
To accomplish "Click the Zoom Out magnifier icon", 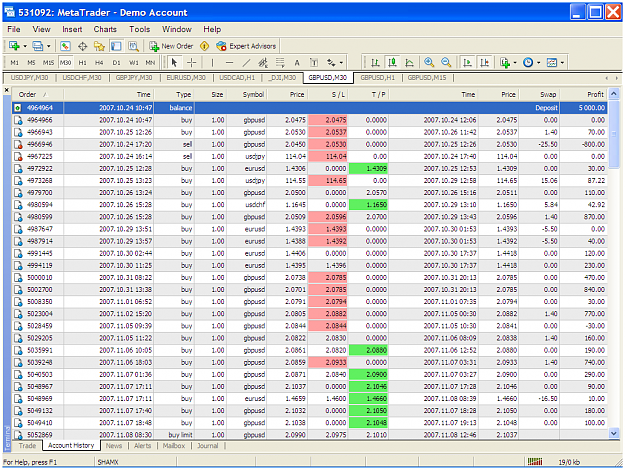I will [446, 63].
